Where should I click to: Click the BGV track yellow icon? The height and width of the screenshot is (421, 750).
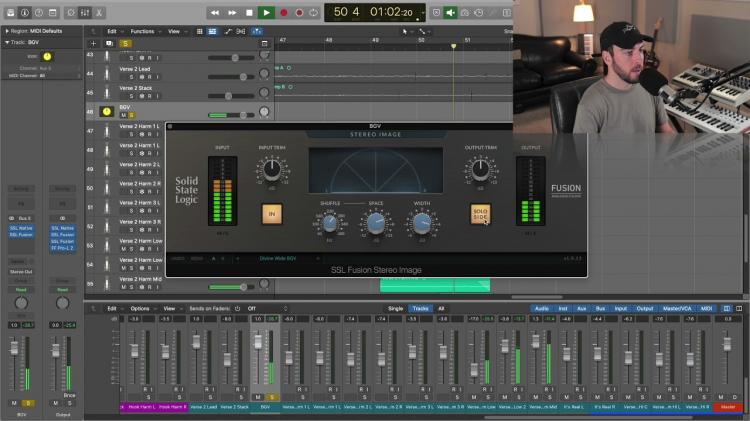(106, 111)
